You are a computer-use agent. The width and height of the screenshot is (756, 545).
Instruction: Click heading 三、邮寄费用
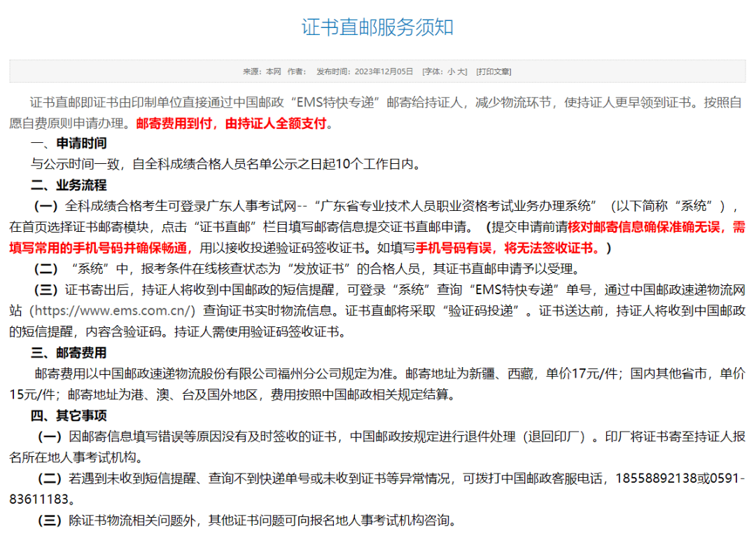(x=69, y=353)
